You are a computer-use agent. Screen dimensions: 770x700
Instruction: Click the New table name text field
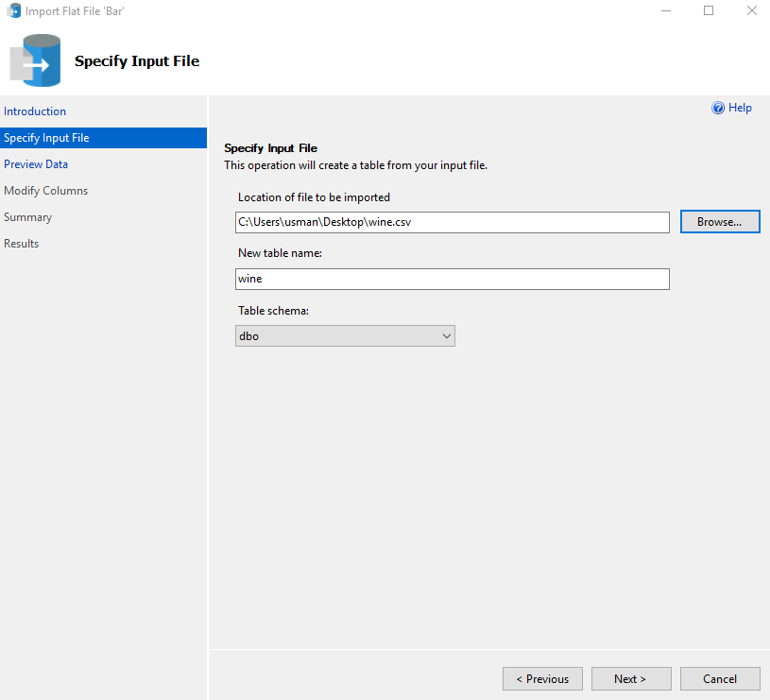(x=452, y=279)
